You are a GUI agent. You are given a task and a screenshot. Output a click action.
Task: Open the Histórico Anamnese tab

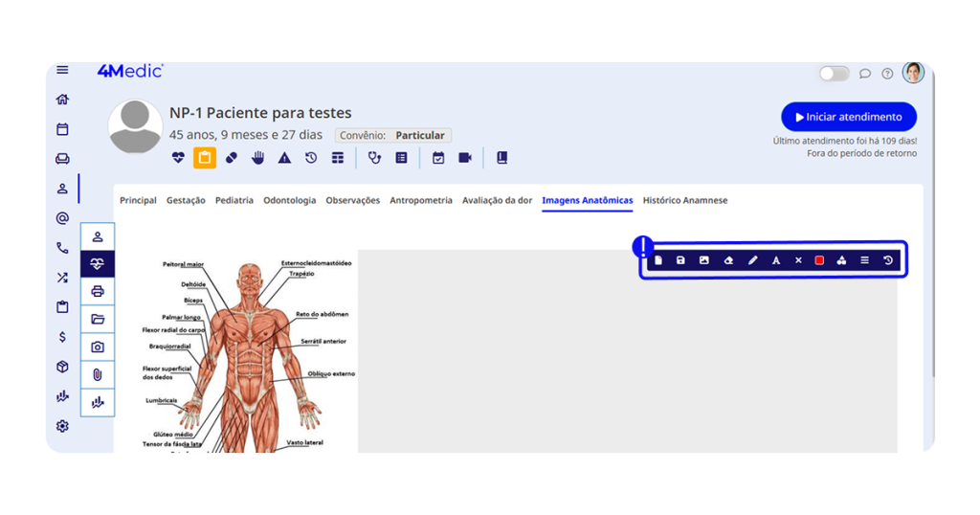click(685, 201)
